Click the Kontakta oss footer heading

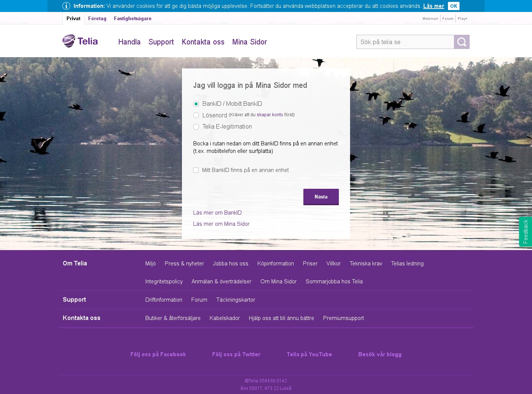[81, 318]
